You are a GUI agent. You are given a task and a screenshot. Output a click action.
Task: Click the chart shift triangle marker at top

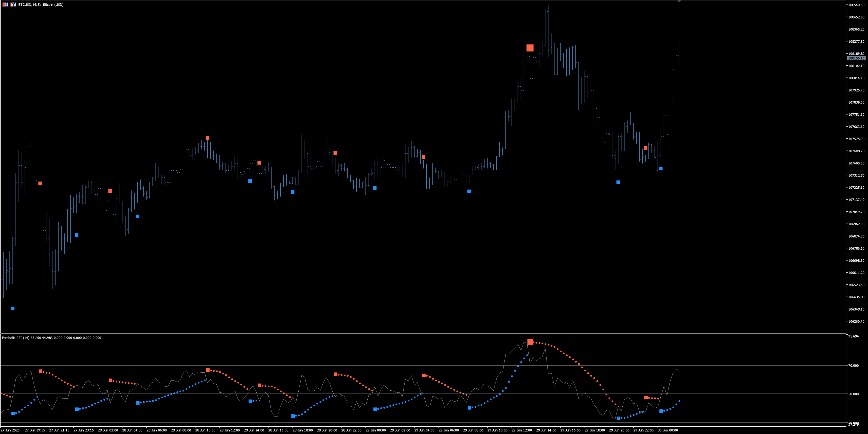click(x=679, y=1)
